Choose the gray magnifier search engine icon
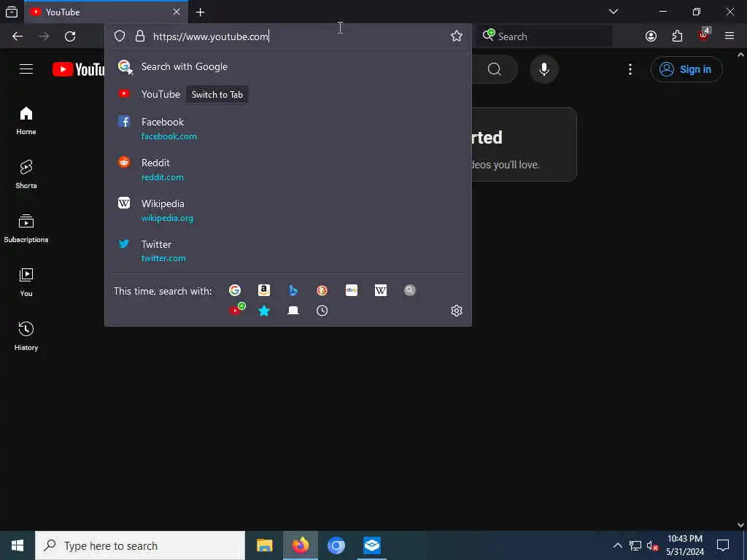747x560 pixels. [410, 290]
